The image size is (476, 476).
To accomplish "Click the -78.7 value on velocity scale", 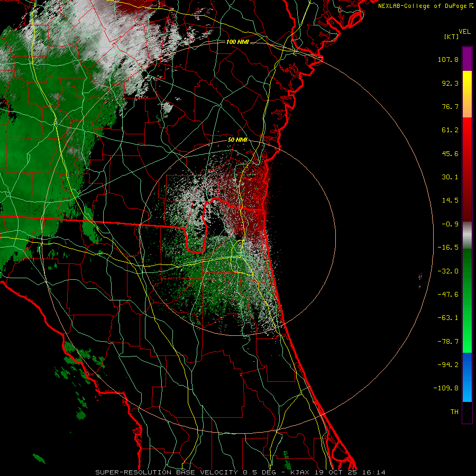I will pos(448,342).
